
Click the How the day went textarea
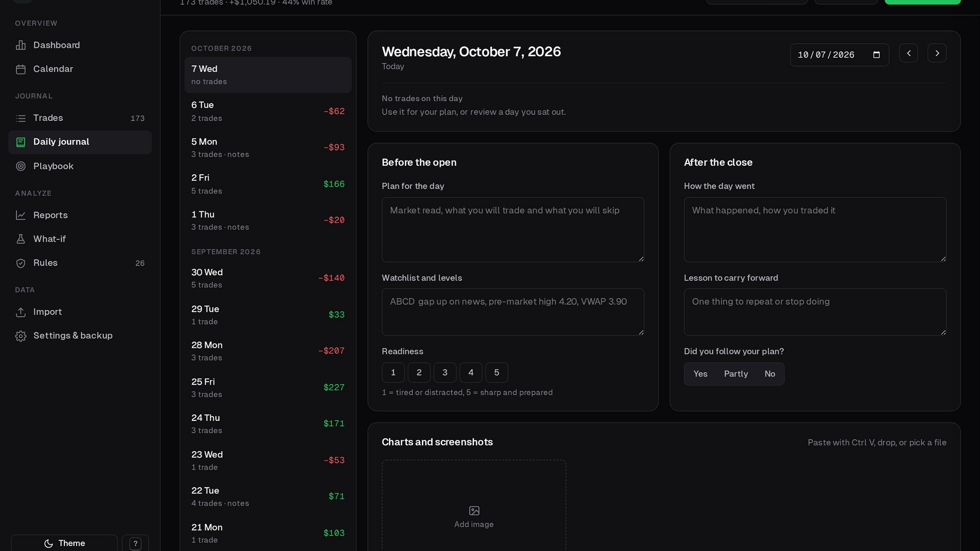(815, 230)
